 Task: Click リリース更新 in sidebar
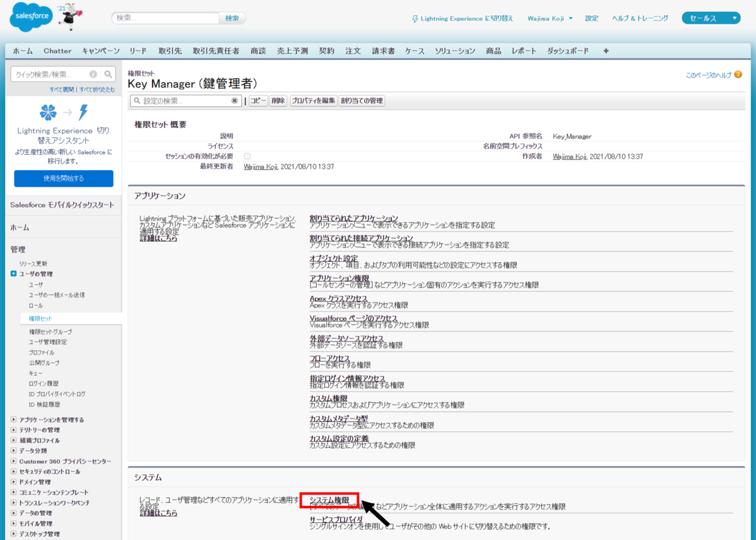pyautogui.click(x=33, y=263)
